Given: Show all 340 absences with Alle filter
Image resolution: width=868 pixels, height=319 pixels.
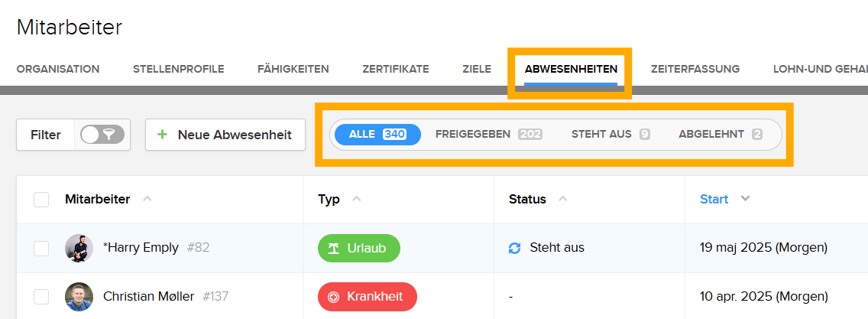Looking at the screenshot, I should [377, 134].
